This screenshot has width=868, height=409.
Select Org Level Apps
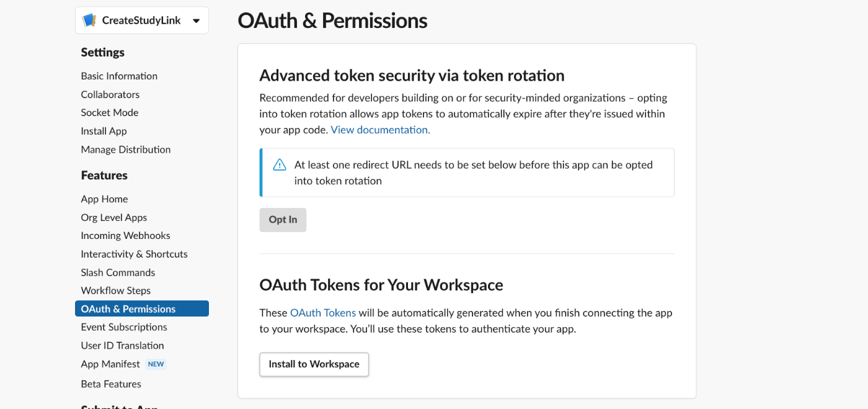coord(113,217)
